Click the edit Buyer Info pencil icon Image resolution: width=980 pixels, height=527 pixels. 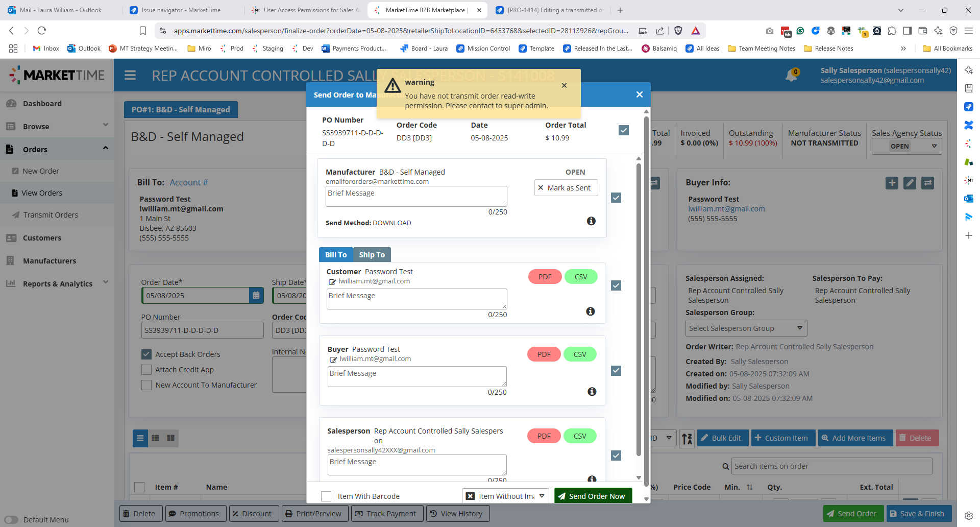pyautogui.click(x=910, y=183)
